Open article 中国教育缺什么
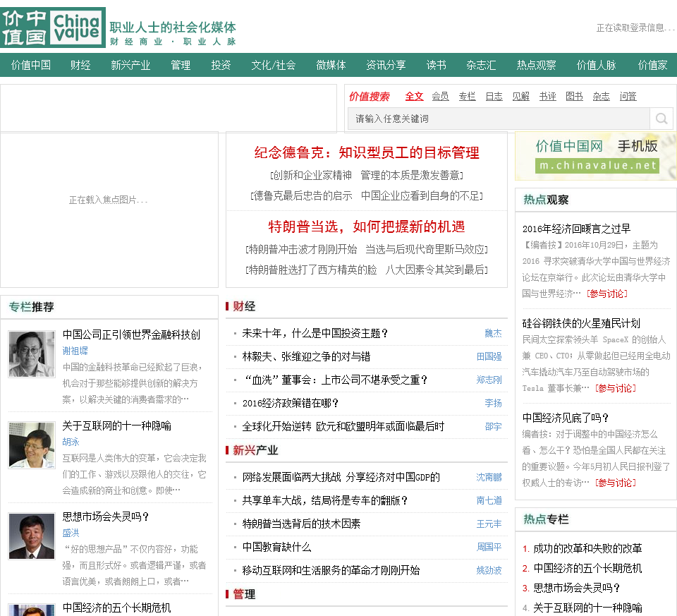Screen dimensions: 677x616 pos(276,547)
